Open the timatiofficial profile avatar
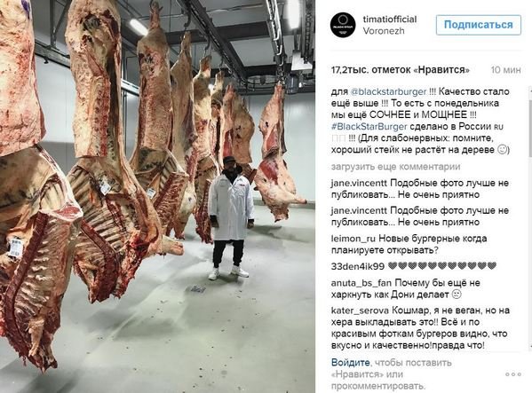Image resolution: width=532 pixels, height=393 pixels. [343, 25]
